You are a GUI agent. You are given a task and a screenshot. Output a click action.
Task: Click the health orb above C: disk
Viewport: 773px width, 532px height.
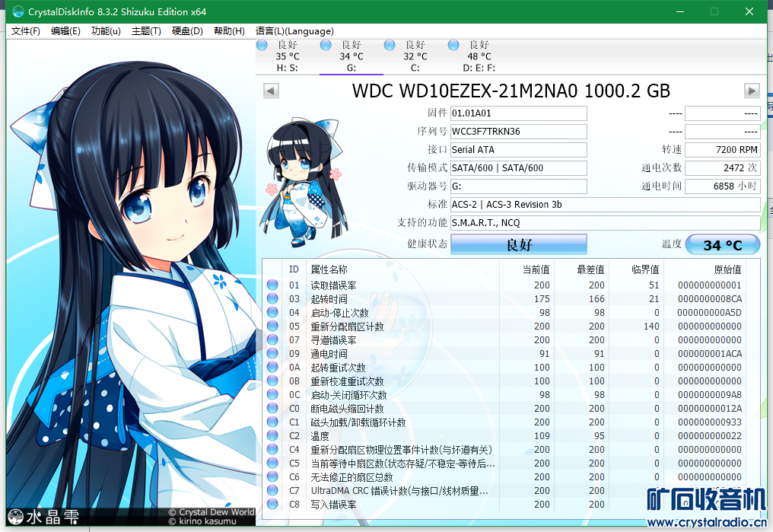coord(390,46)
